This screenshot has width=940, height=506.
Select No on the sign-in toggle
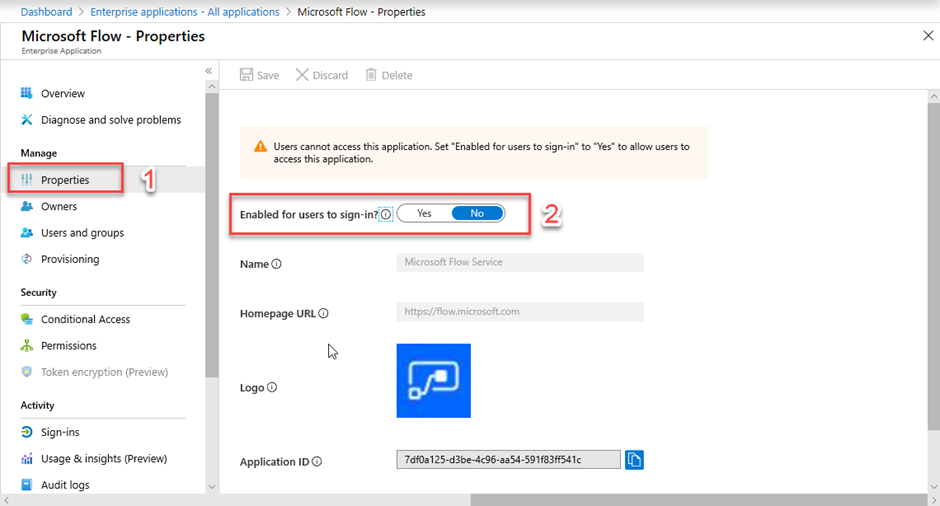click(477, 213)
